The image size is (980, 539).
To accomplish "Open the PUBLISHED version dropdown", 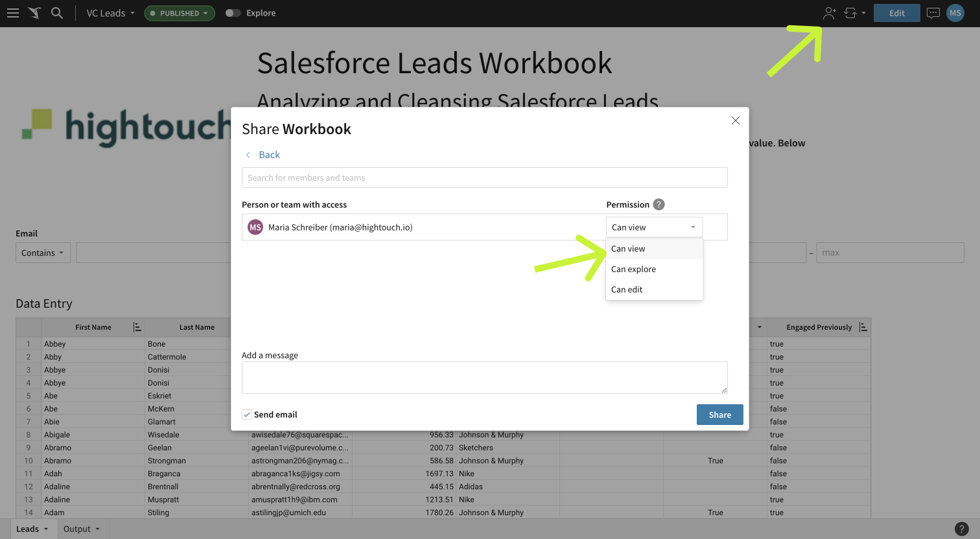I will coord(180,13).
